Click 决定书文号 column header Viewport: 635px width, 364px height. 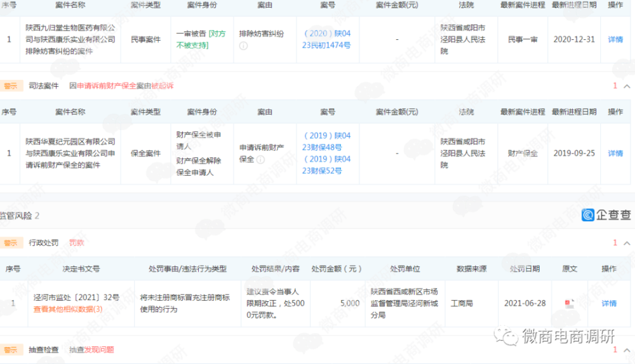(81, 269)
